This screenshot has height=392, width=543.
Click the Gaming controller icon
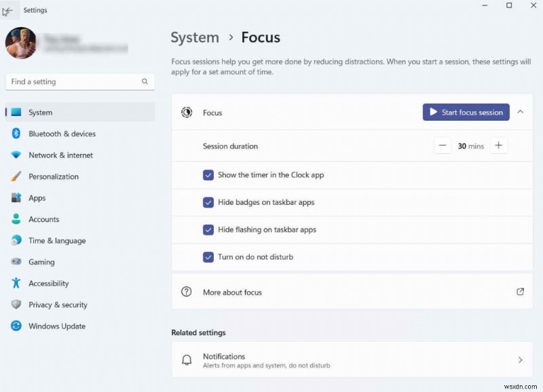tap(16, 262)
